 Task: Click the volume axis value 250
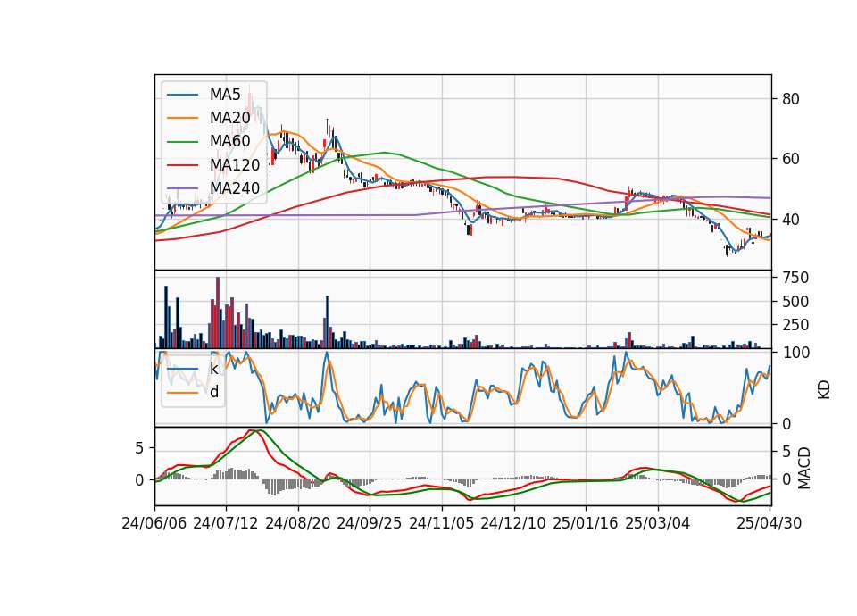[795, 325]
